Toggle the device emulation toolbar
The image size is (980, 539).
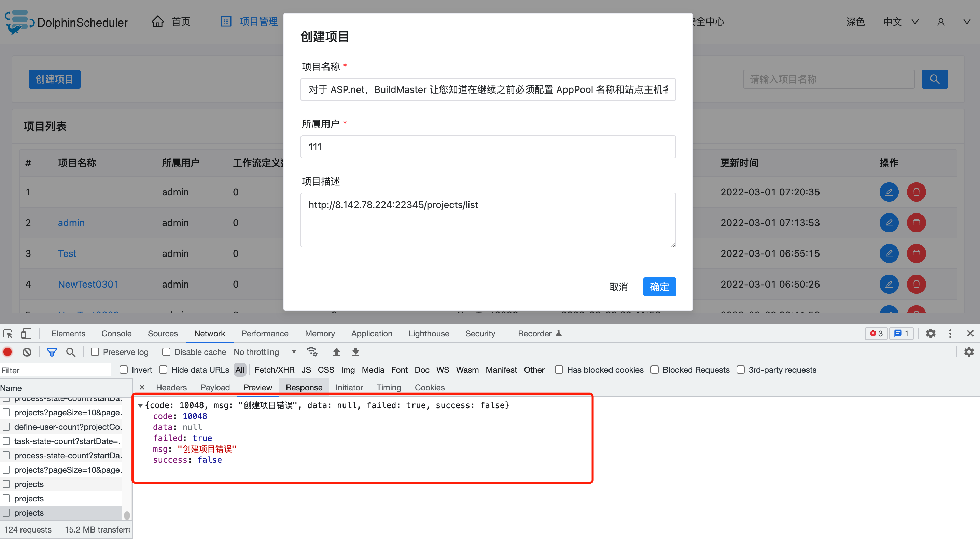coord(26,333)
